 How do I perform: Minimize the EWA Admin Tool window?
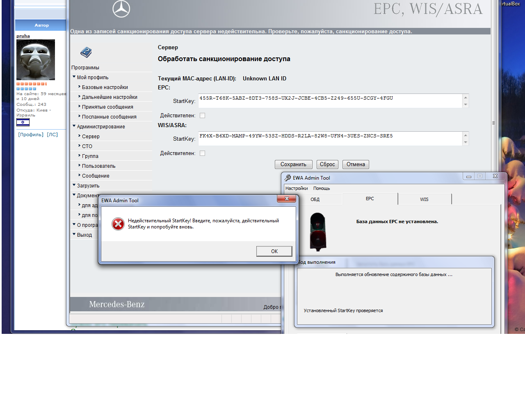pos(469,176)
